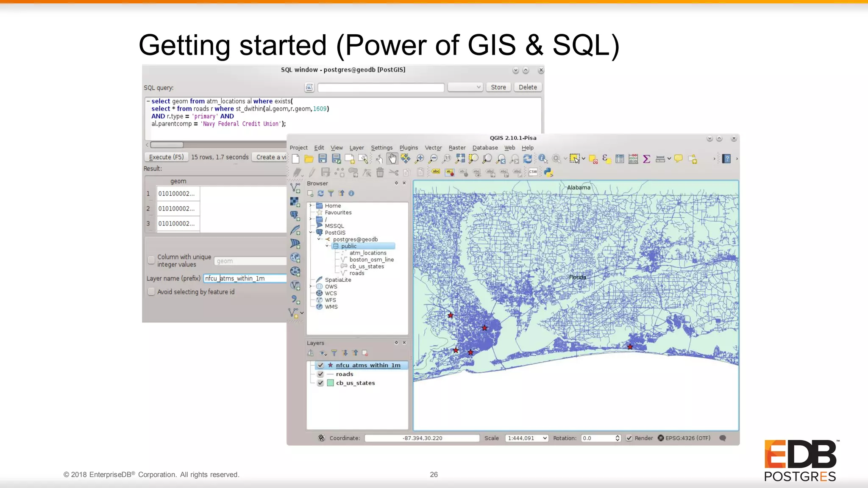Open the Database menu
868x488 pixels.
tap(485, 147)
